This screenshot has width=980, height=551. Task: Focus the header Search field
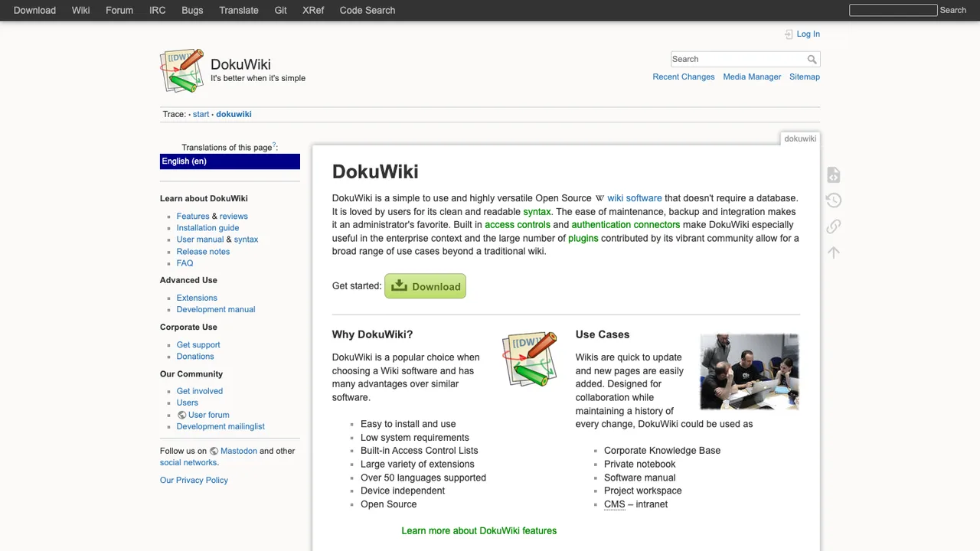click(x=738, y=59)
